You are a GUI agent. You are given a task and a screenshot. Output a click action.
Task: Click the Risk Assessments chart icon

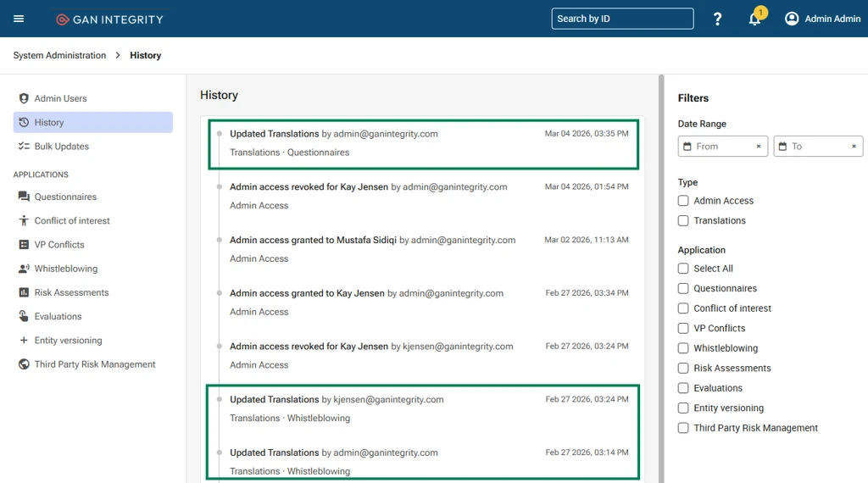pyautogui.click(x=24, y=292)
